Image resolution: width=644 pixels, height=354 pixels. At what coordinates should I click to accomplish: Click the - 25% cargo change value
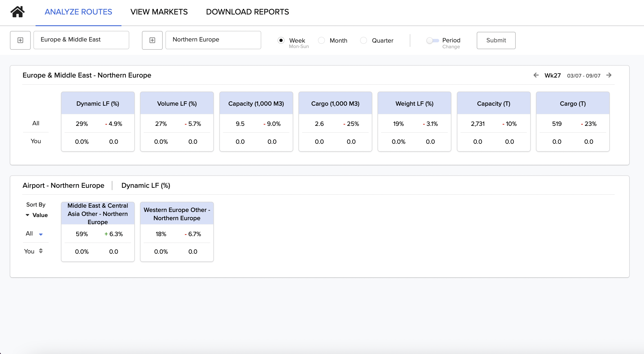[x=351, y=124]
